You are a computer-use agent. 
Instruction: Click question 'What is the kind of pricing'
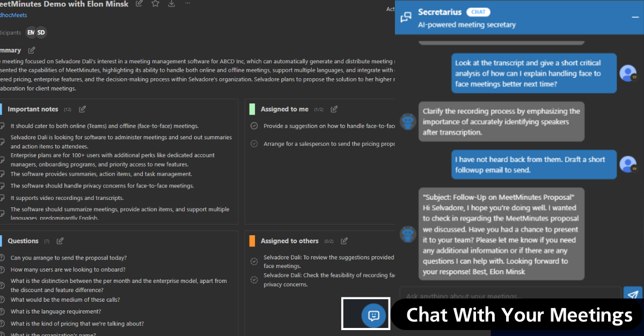pyautogui.click(x=77, y=324)
